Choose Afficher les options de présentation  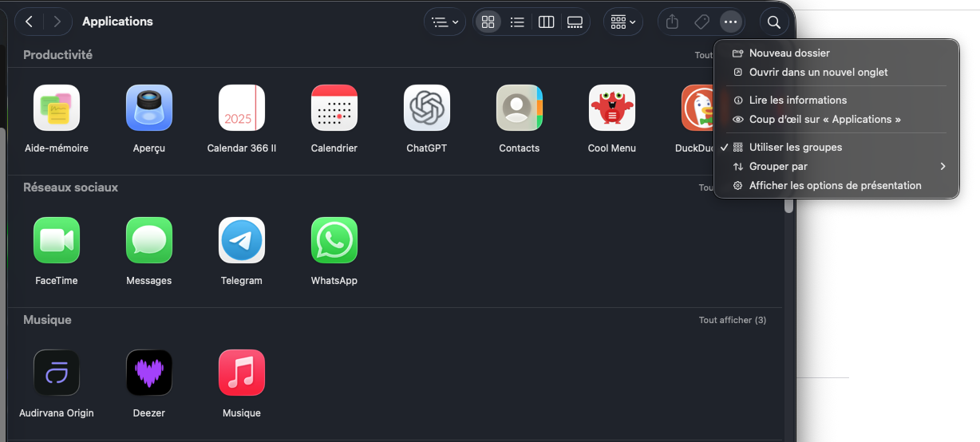(838, 185)
